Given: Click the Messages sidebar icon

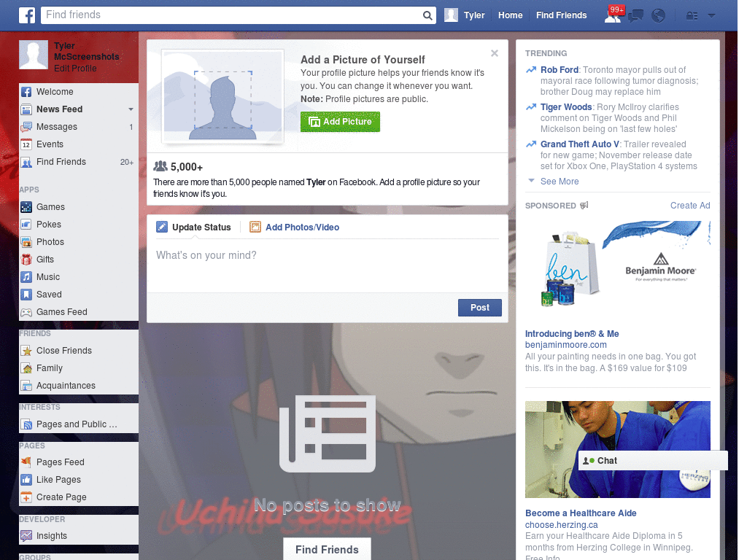Looking at the screenshot, I should [26, 127].
